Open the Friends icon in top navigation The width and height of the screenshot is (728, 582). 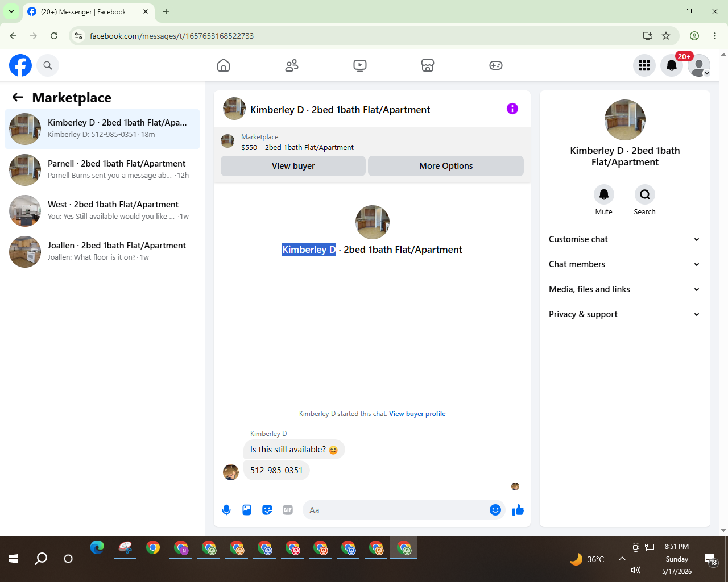(x=292, y=65)
